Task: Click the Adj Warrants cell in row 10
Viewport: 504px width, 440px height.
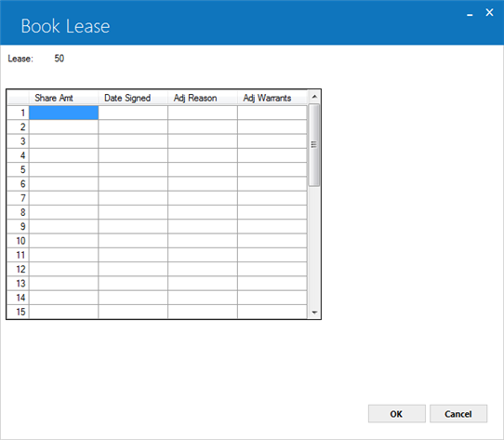Action: 272,241
